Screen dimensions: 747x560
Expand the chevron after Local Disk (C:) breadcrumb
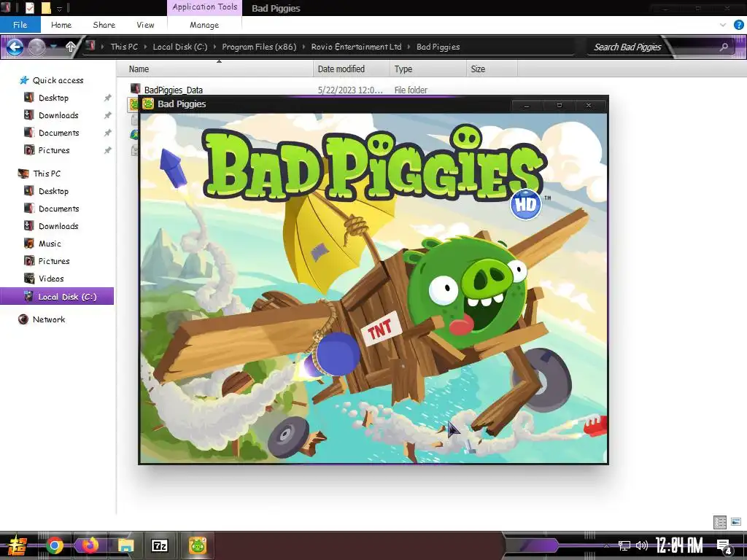click(215, 47)
